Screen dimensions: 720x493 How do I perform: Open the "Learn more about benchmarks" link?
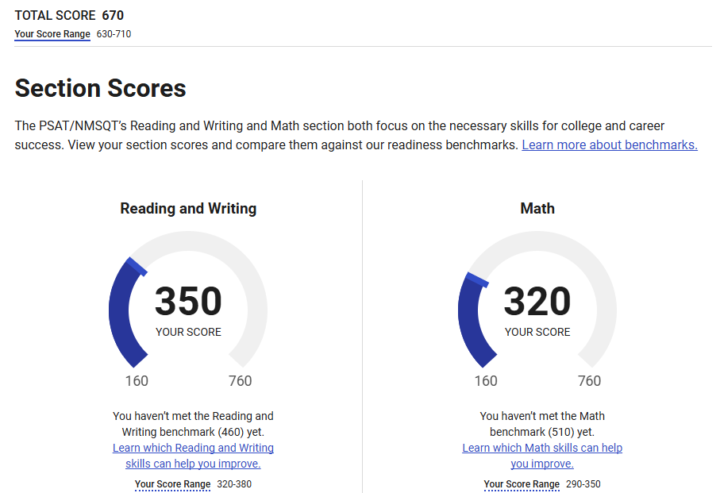pyautogui.click(x=609, y=145)
